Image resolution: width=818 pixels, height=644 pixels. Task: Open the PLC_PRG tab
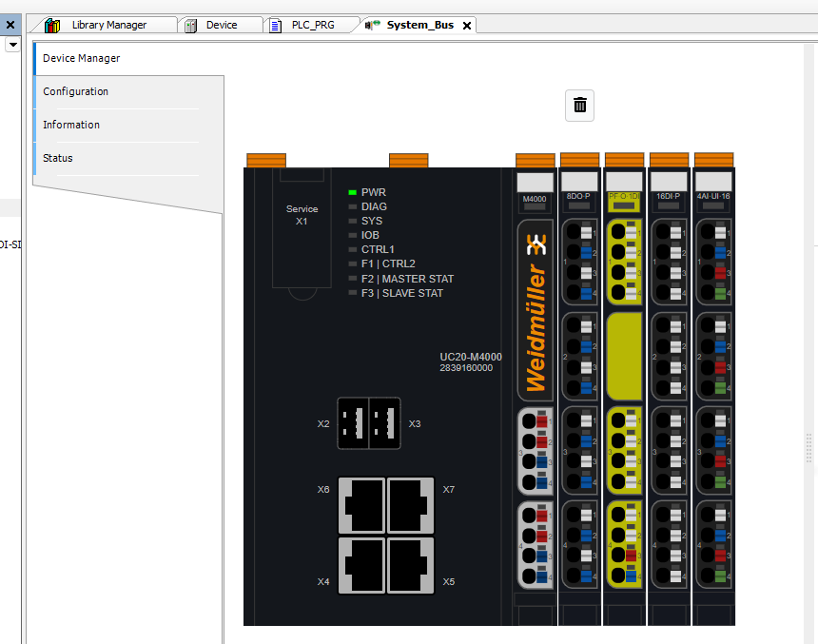313,25
